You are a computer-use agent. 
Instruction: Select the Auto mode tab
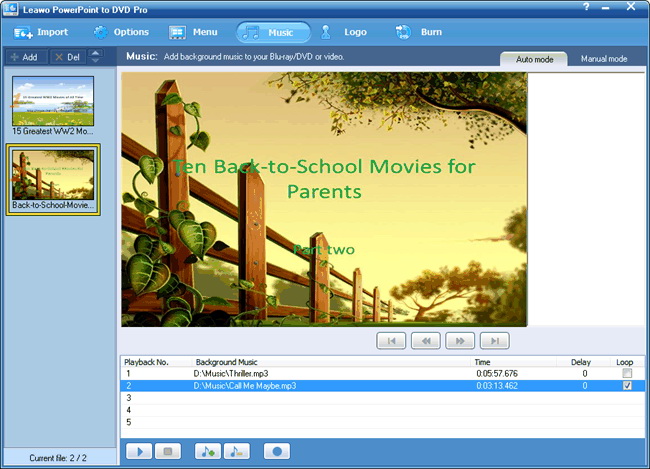[535, 59]
